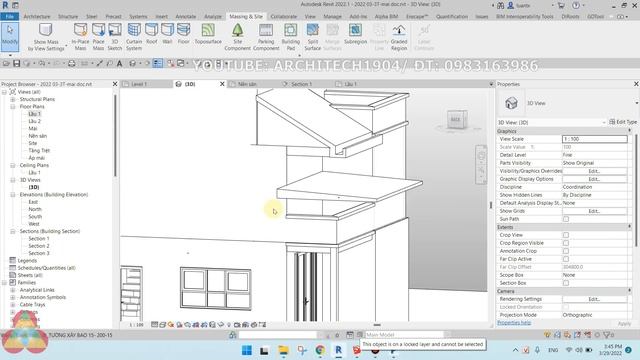The width and height of the screenshot is (640, 360).
Task: Collapse the Floor Plans tree node
Action: (13, 107)
